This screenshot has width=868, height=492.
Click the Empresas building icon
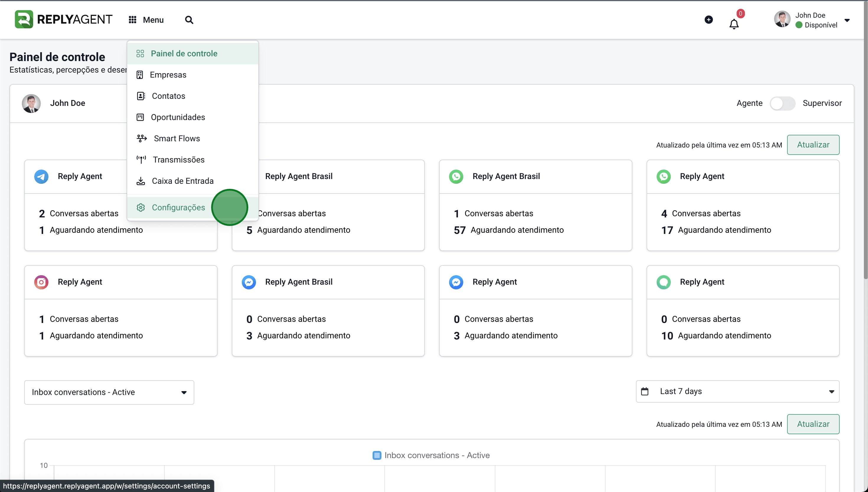tap(140, 75)
